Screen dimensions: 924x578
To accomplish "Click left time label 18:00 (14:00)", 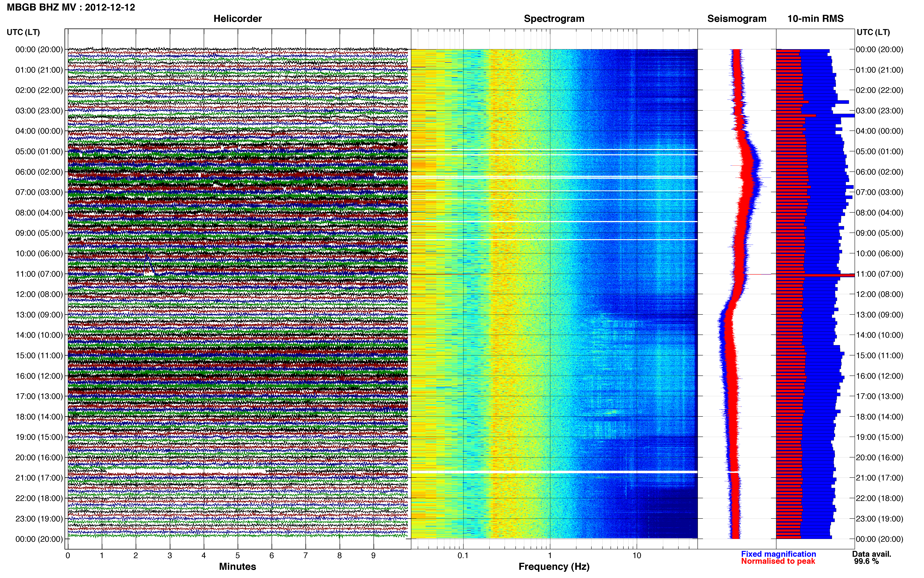I will 39,417.
